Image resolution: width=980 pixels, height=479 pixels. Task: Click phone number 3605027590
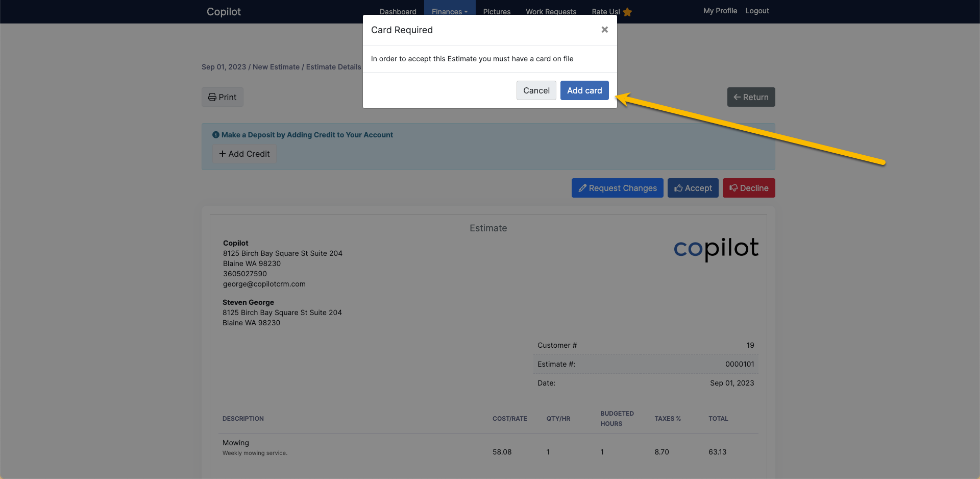[245, 274]
